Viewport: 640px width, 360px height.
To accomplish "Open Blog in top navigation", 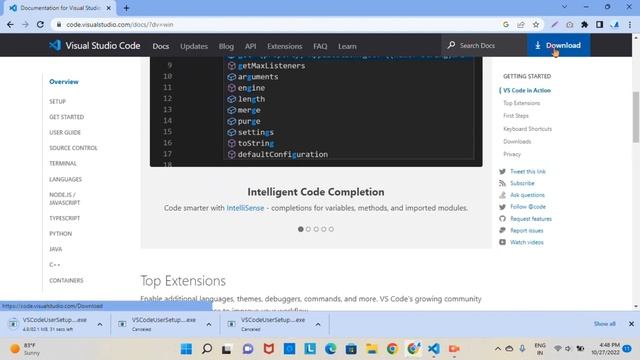I will click(226, 46).
